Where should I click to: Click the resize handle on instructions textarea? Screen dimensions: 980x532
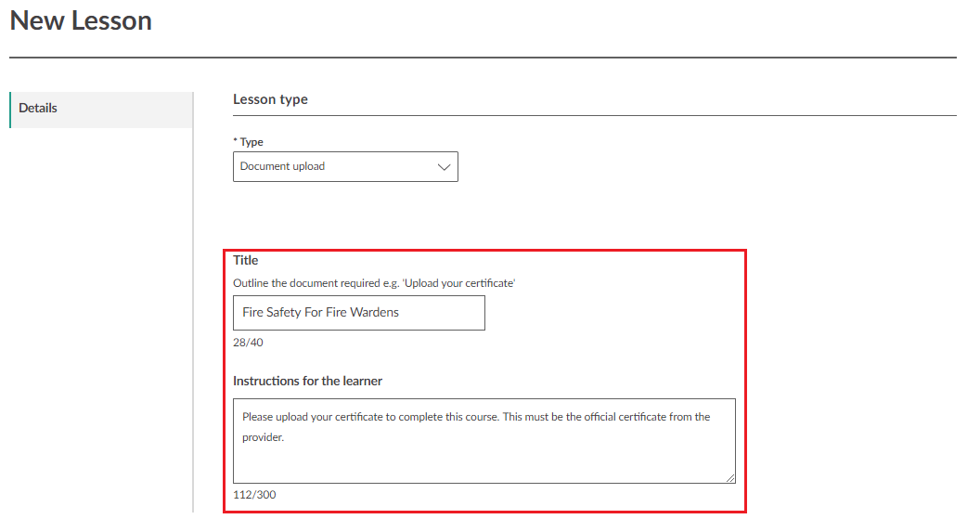[730, 477]
